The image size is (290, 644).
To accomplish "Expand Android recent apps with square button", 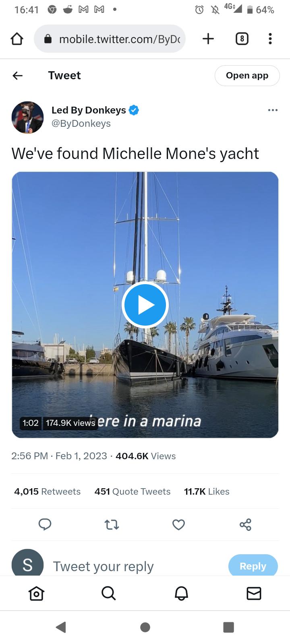I will click(x=229, y=627).
